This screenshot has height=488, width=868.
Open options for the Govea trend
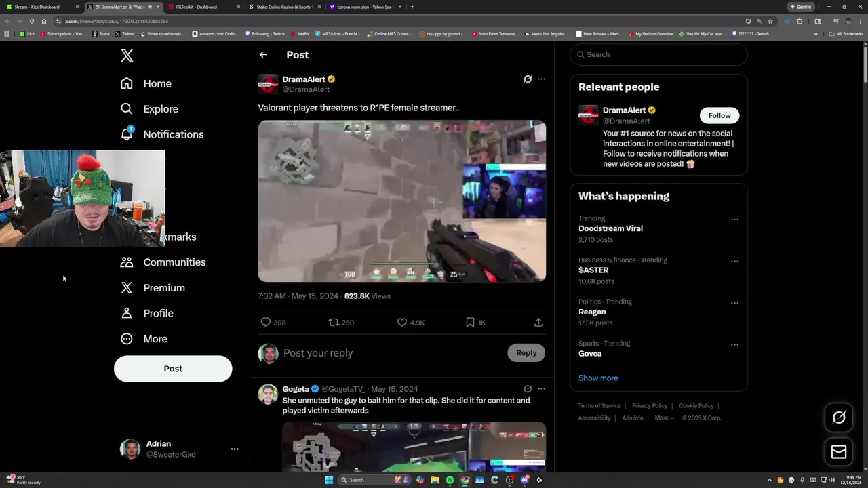coord(734,344)
